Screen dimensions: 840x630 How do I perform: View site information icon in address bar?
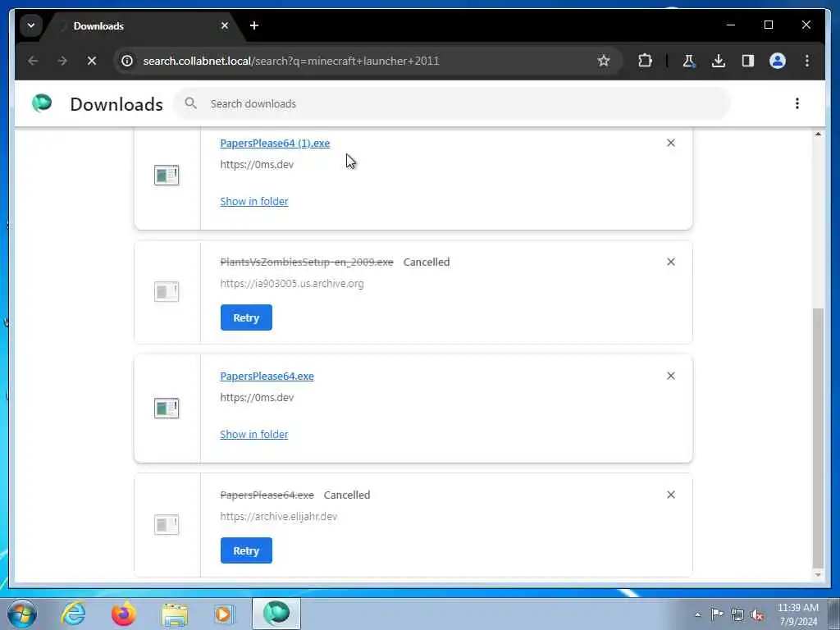tap(127, 61)
